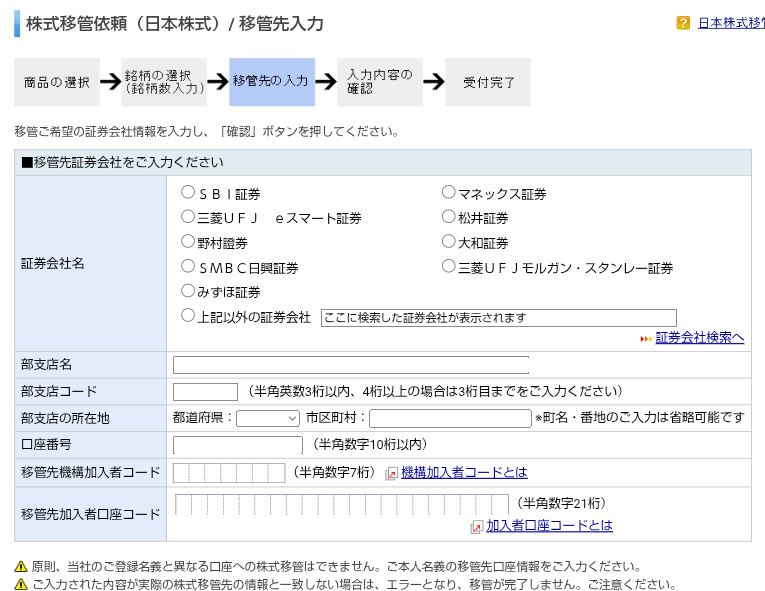Click the yellow help question mark icon
Screen dimensions: 765x591
tap(683, 23)
